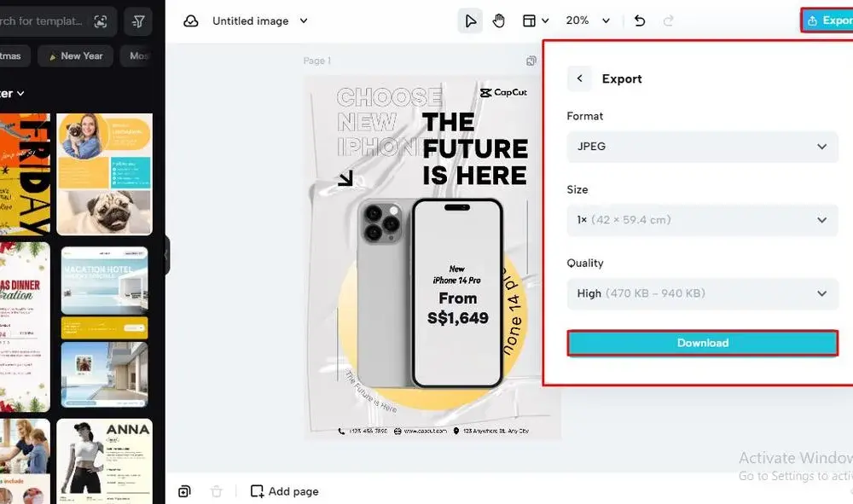Click the Export button at top right
Screen dimensions: 853x504
tap(827, 20)
